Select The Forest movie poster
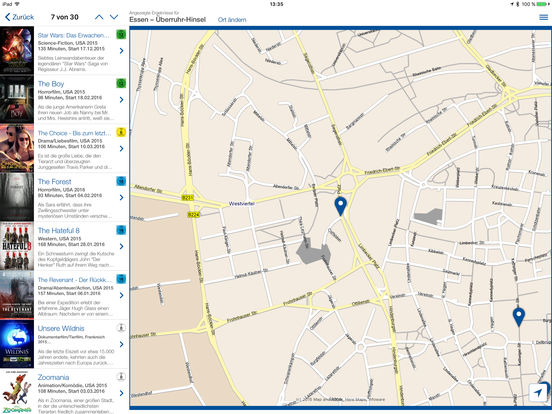The height and width of the screenshot is (414, 552). [17, 197]
